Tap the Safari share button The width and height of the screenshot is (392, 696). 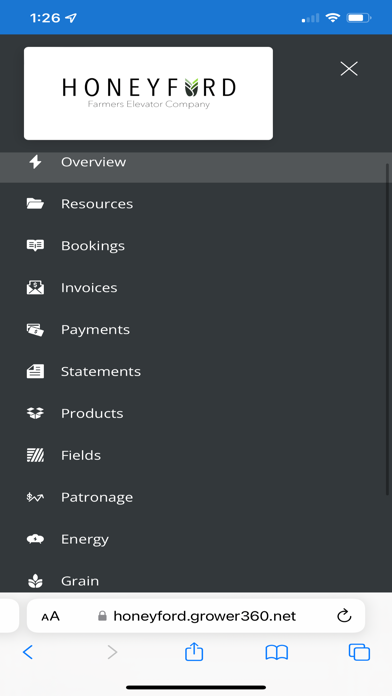pyautogui.click(x=194, y=652)
